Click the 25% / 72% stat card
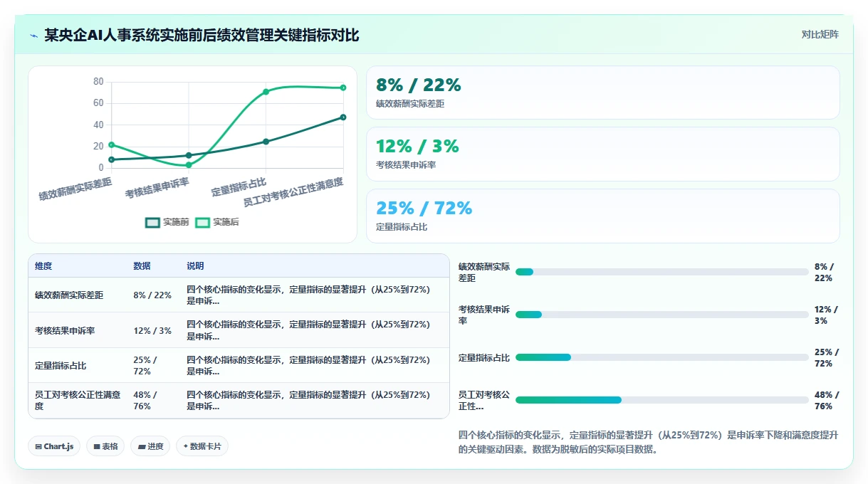The height and width of the screenshot is (484, 868). [x=602, y=216]
